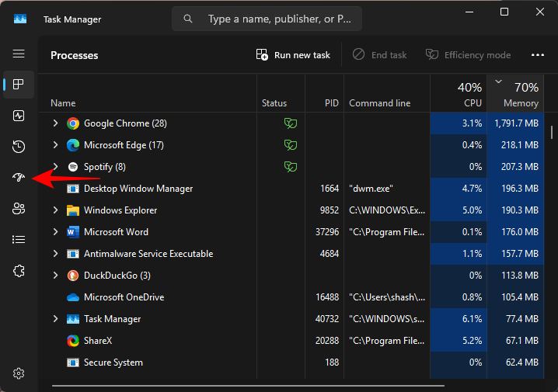Click PID 37296 cell
This screenshot has width=558, height=392.
click(x=327, y=232)
